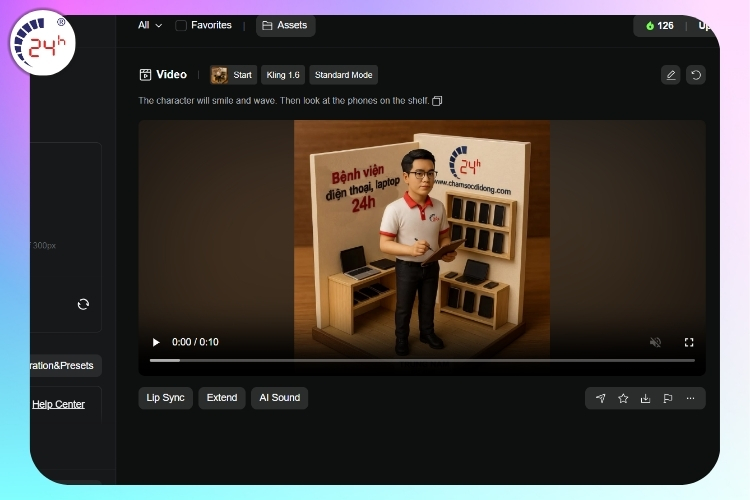Image resolution: width=750 pixels, height=500 pixels.
Task: Click the refresh icon in left panel
Action: (x=83, y=304)
